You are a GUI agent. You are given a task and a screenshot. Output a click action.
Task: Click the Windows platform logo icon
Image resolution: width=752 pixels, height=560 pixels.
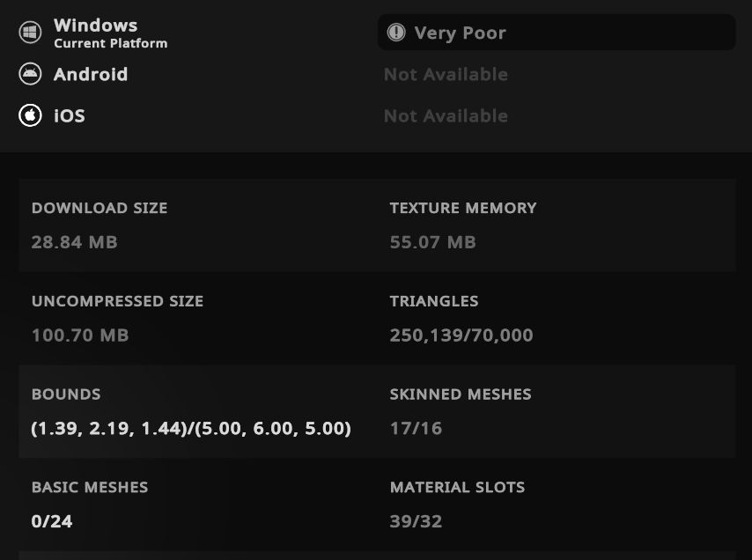(31, 33)
